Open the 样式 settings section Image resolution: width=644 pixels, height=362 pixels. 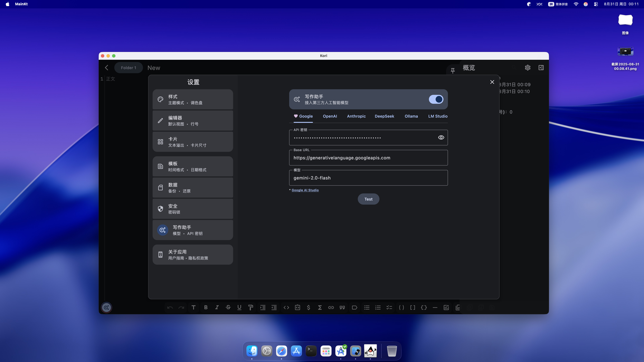pos(193,99)
